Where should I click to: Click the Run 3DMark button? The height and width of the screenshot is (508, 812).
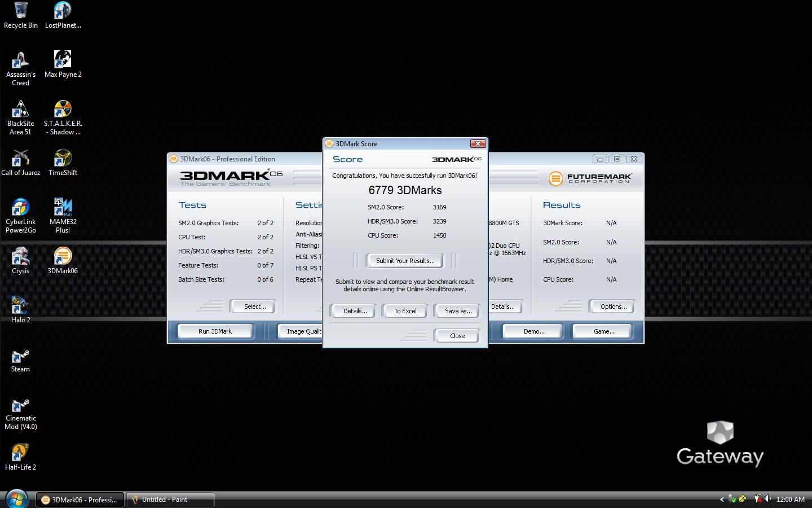pos(215,331)
